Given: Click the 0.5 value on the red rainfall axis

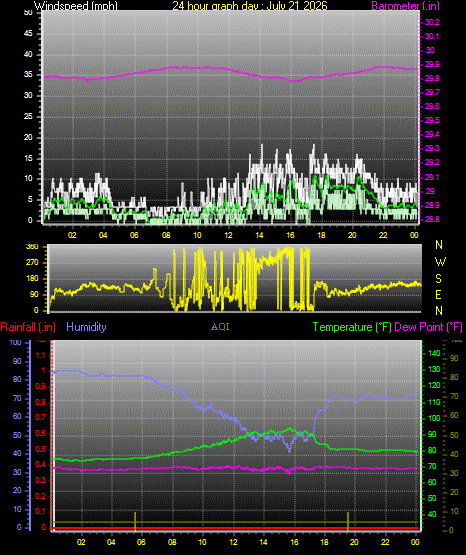Looking at the screenshot, I should (41, 449).
